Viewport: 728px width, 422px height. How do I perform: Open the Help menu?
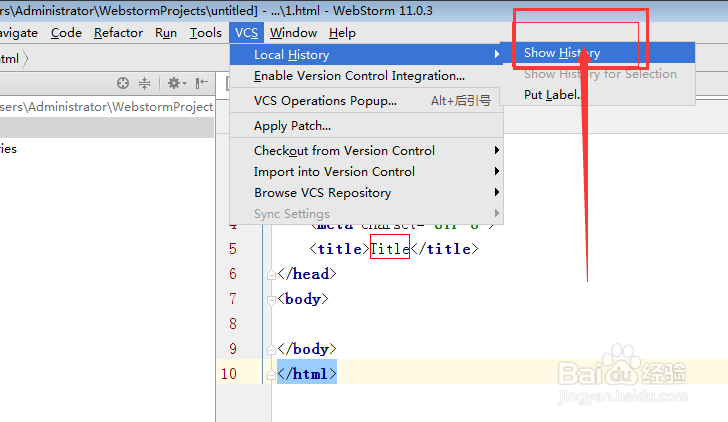pos(342,33)
